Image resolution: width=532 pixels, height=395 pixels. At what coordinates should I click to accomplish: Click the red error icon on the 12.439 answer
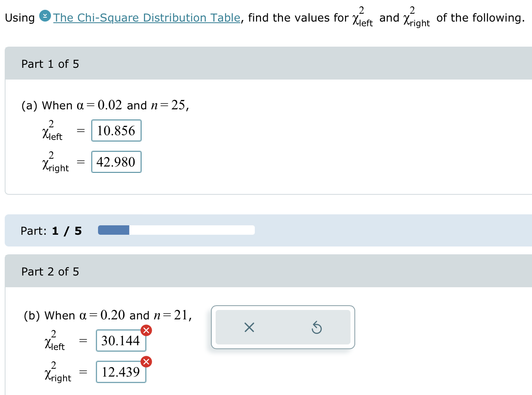(146, 362)
